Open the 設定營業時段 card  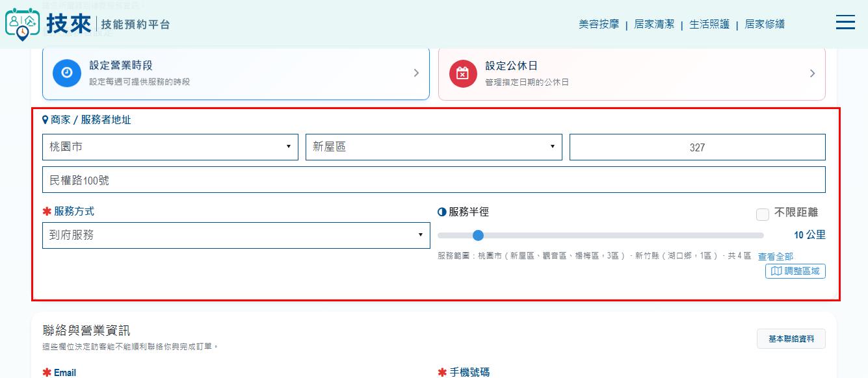pyautogui.click(x=236, y=73)
